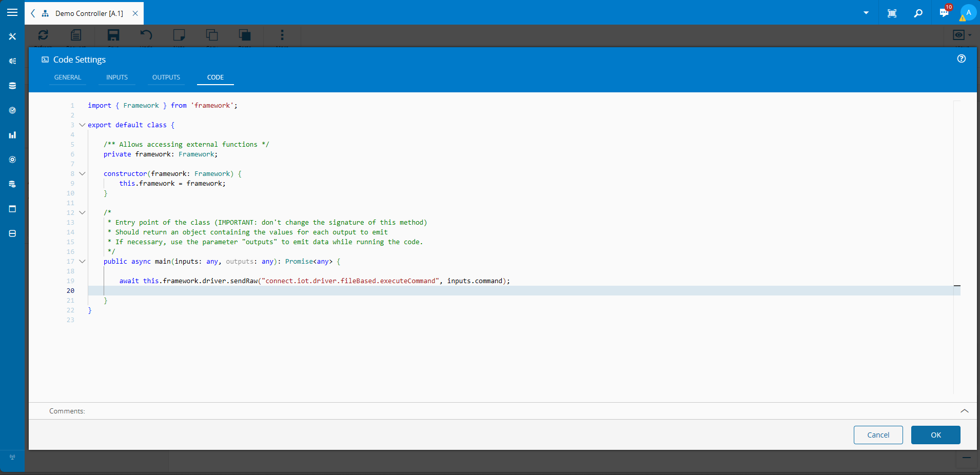980x475 pixels.
Task: Open the user avatar A menu
Action: tap(969, 12)
